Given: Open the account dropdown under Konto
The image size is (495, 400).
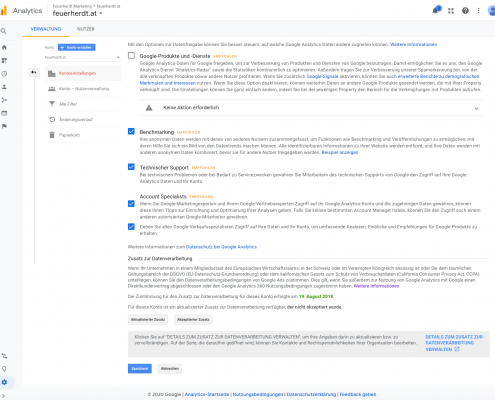Looking at the screenshot, I should click(82, 57).
